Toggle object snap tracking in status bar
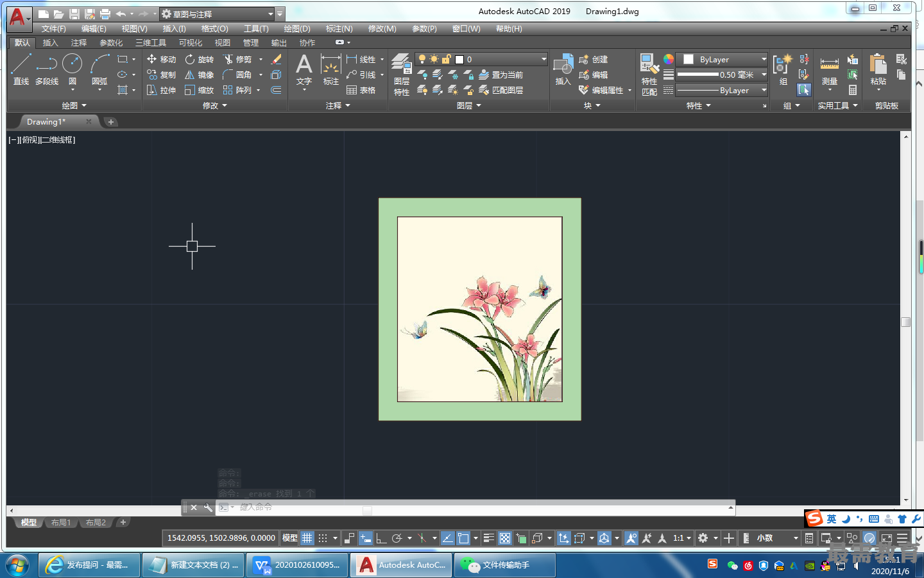Screen dimensions: 924x578 coord(447,538)
